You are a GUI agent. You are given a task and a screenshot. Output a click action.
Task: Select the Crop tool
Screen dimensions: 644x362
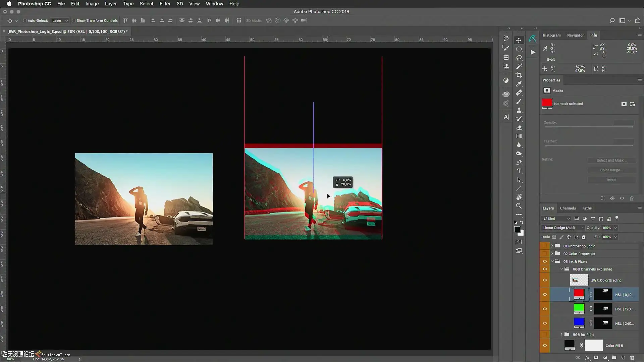[519, 75]
